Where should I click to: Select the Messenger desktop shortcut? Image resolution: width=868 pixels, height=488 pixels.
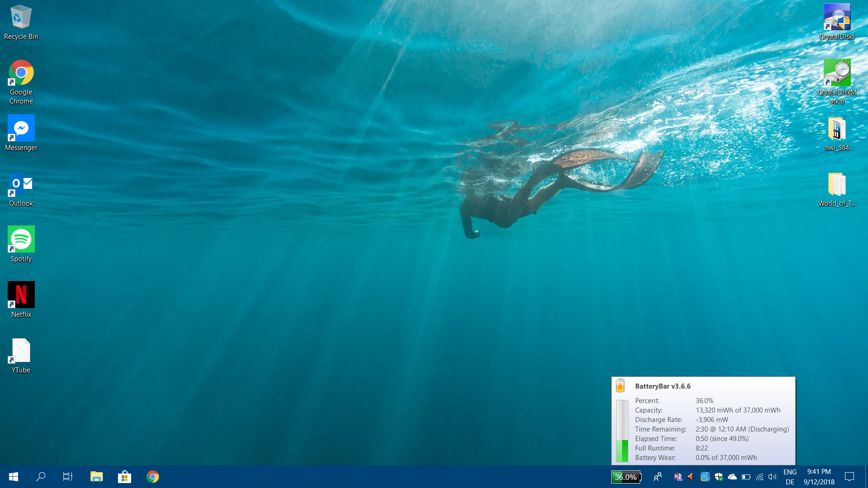coord(21,133)
